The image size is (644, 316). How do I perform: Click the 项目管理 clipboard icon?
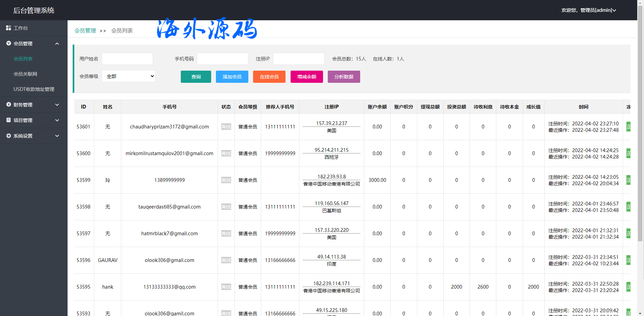pyautogui.click(x=8, y=120)
